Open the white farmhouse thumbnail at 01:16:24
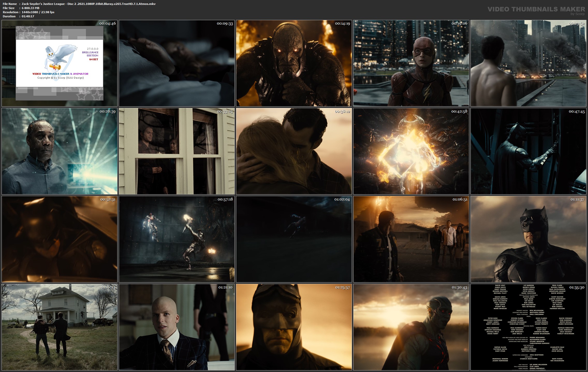The image size is (588, 372). [59, 327]
